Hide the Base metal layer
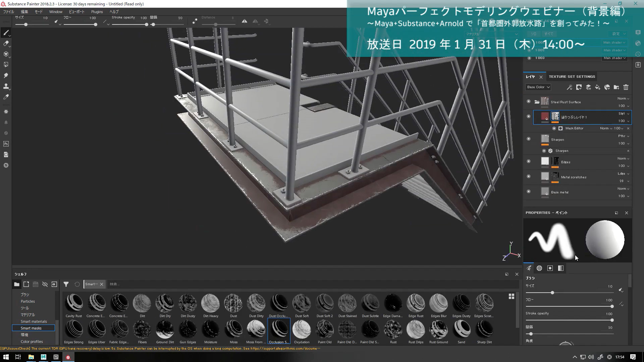 [x=529, y=192]
